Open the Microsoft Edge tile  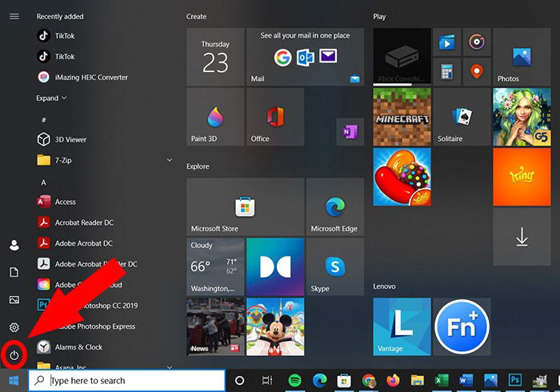[335, 206]
